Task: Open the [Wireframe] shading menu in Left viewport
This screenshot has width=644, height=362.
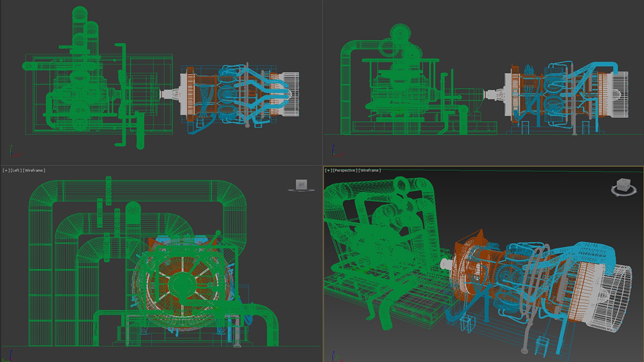Action: click(x=34, y=171)
